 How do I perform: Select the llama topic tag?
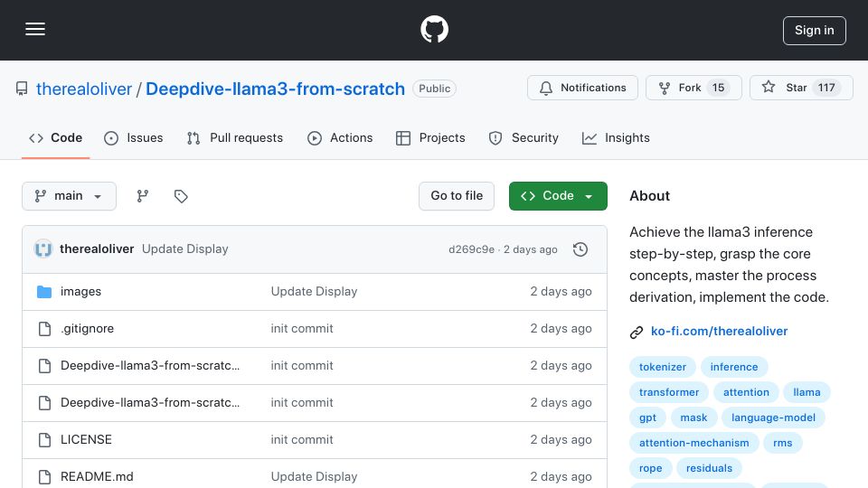click(x=807, y=392)
